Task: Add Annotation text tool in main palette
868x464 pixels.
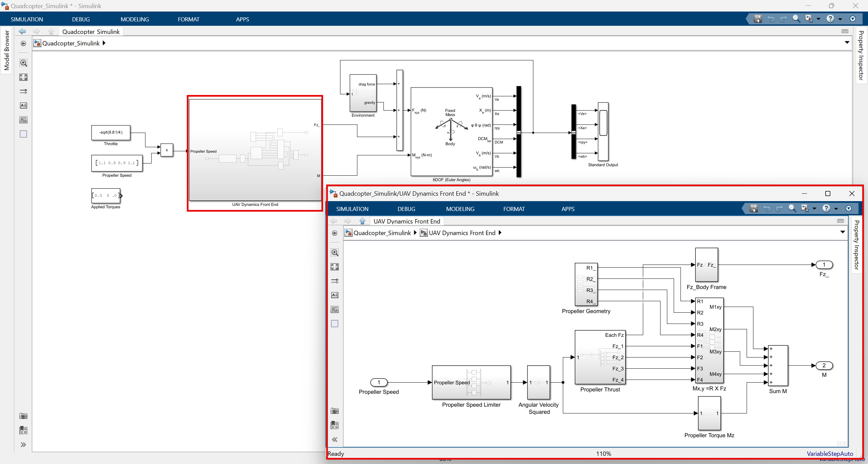Action: click(23, 105)
